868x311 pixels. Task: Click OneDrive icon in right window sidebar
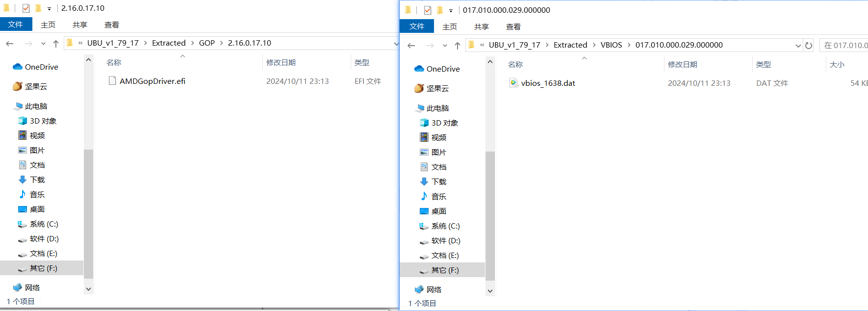(419, 69)
